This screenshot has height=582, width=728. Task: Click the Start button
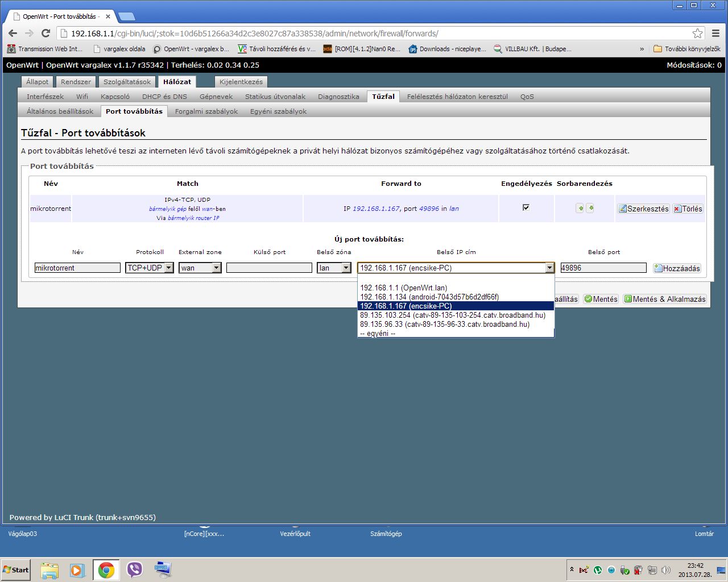coord(16,570)
